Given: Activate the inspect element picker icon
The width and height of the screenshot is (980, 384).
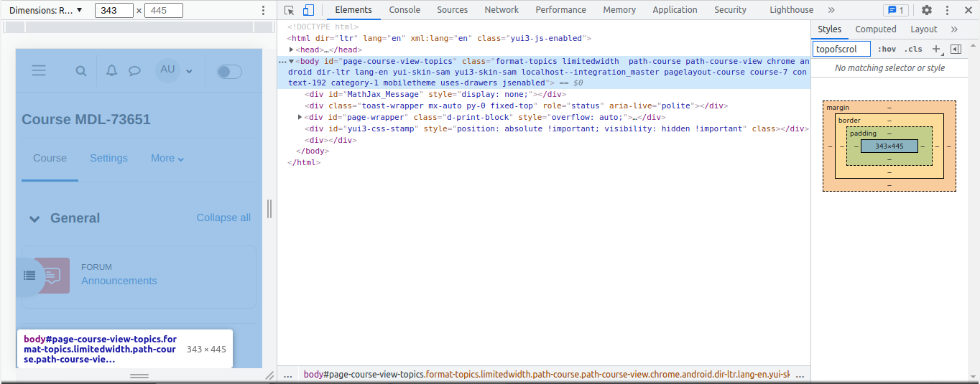Looking at the screenshot, I should (289, 10).
